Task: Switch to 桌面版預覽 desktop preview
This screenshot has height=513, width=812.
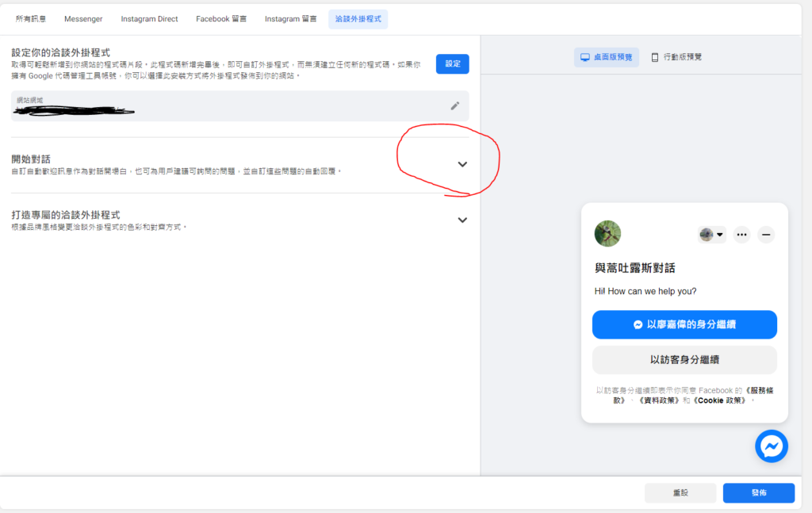Action: click(x=606, y=57)
